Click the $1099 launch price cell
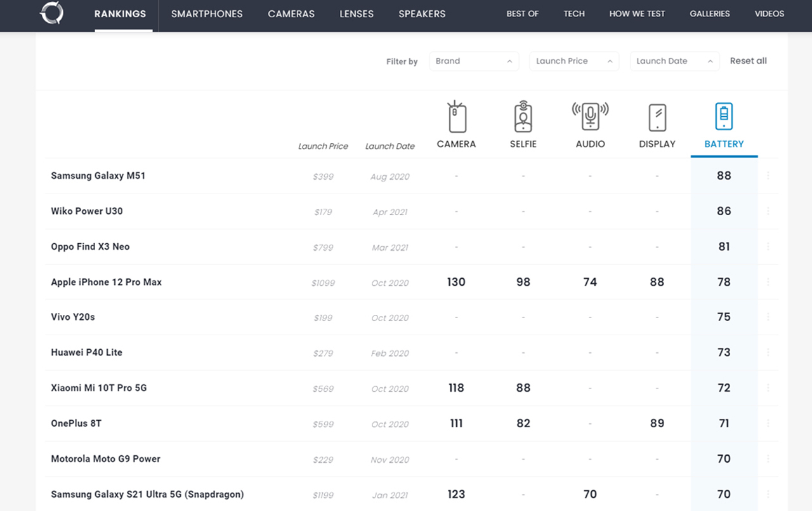812x511 pixels. (x=323, y=283)
